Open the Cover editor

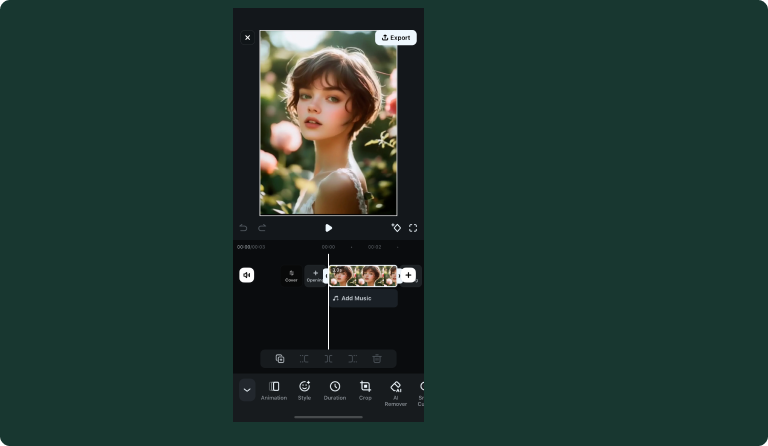(x=291, y=276)
